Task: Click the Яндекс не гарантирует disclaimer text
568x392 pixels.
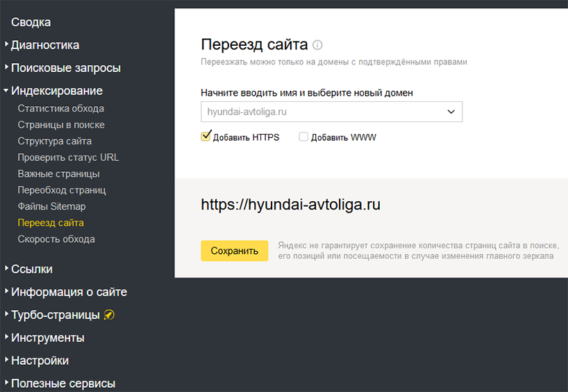Action: 419,251
